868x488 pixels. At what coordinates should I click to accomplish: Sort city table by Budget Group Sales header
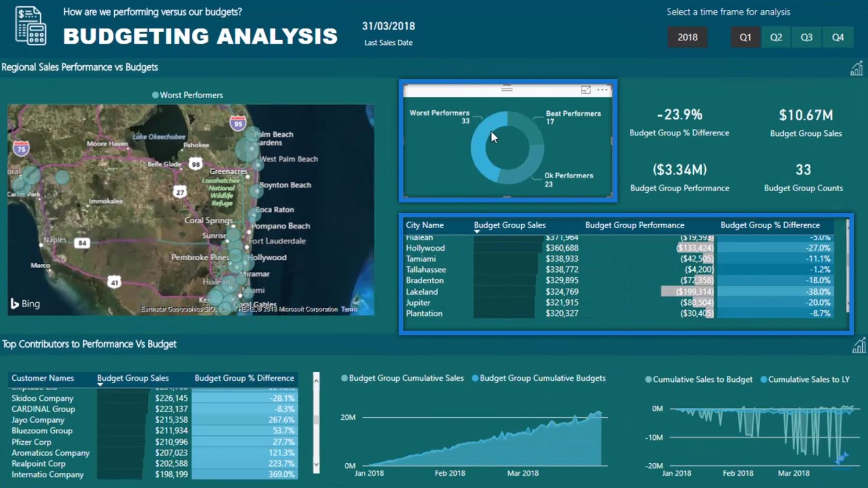click(509, 225)
